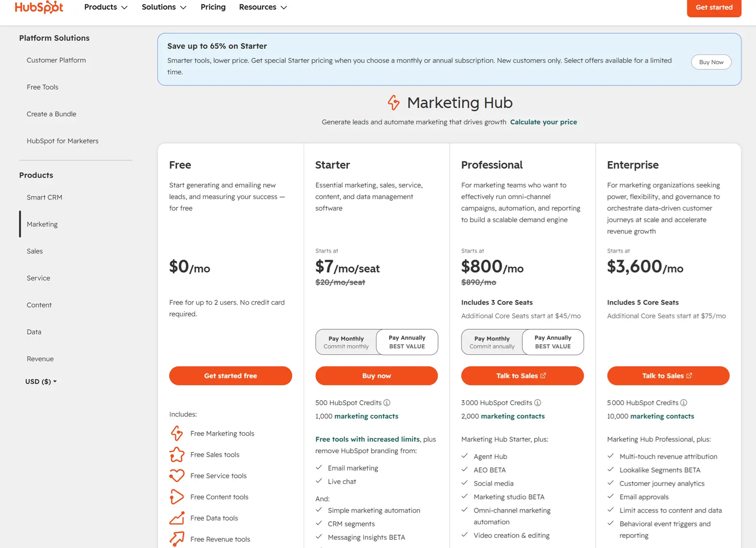
Task: Open info icon beside 5000 HubSpot Credits
Action: (684, 402)
